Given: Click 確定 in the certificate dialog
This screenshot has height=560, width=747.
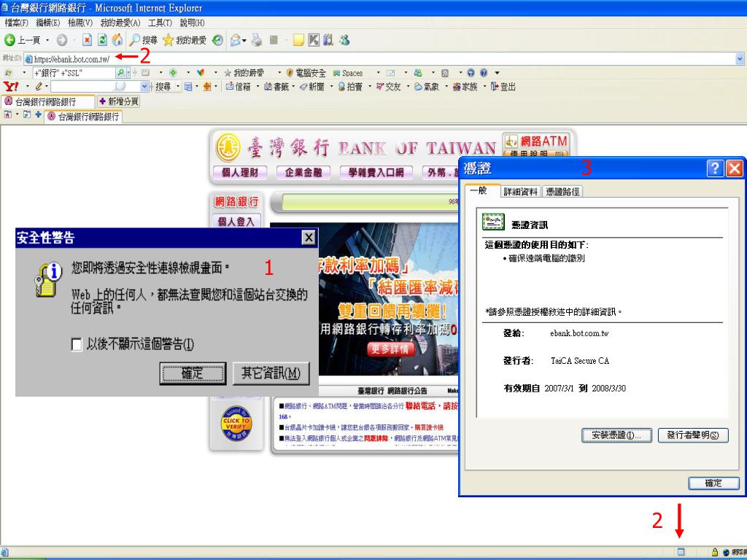Looking at the screenshot, I should tap(713, 483).
